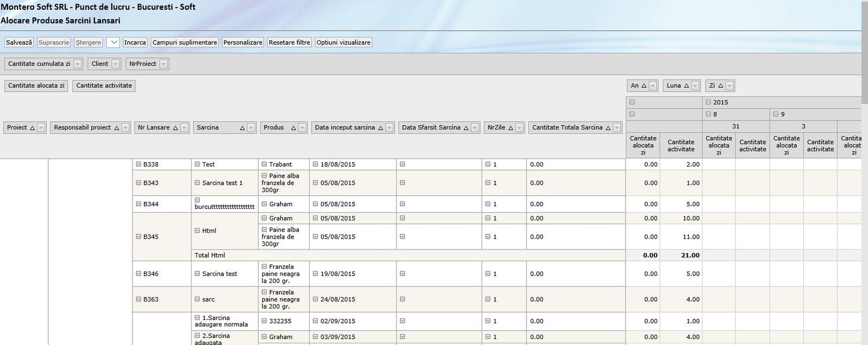
Task: Open Optiuni vizualizare
Action: [344, 42]
